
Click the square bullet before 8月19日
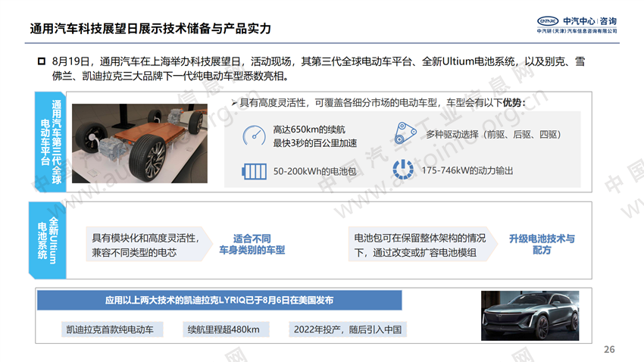point(42,61)
